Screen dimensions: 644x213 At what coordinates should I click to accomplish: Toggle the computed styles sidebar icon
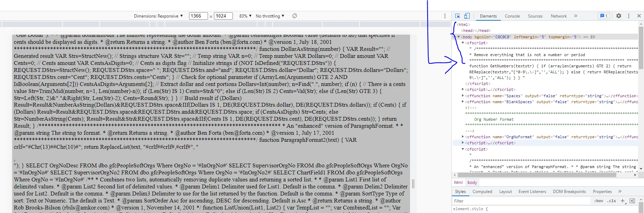tap(632, 201)
